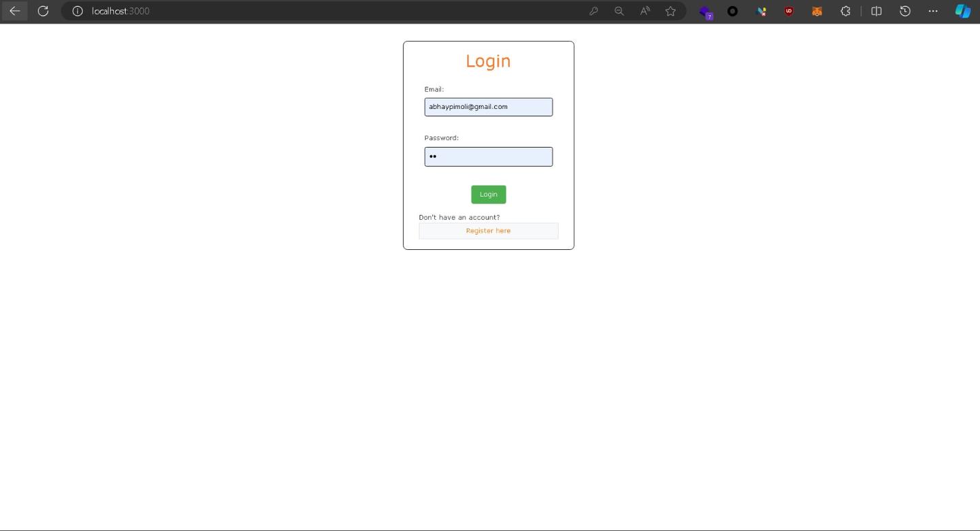Go back with the browser back arrow

point(14,11)
